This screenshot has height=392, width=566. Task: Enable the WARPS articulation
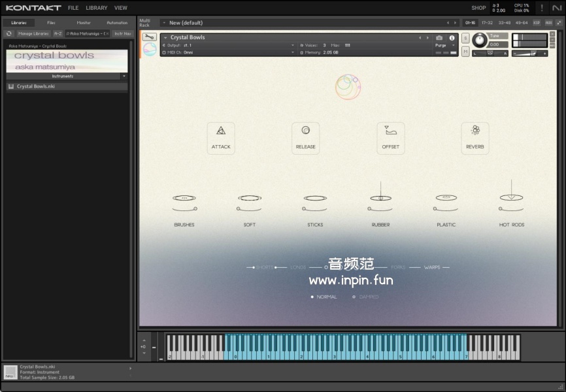432,267
